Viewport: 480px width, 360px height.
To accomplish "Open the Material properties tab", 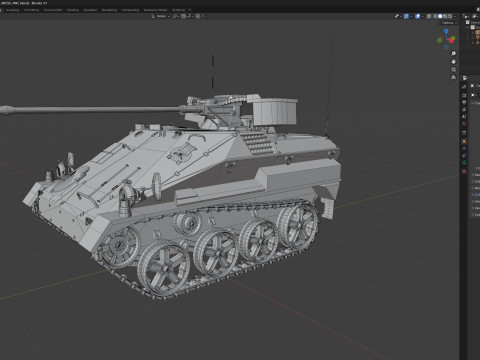I will pos(464,171).
